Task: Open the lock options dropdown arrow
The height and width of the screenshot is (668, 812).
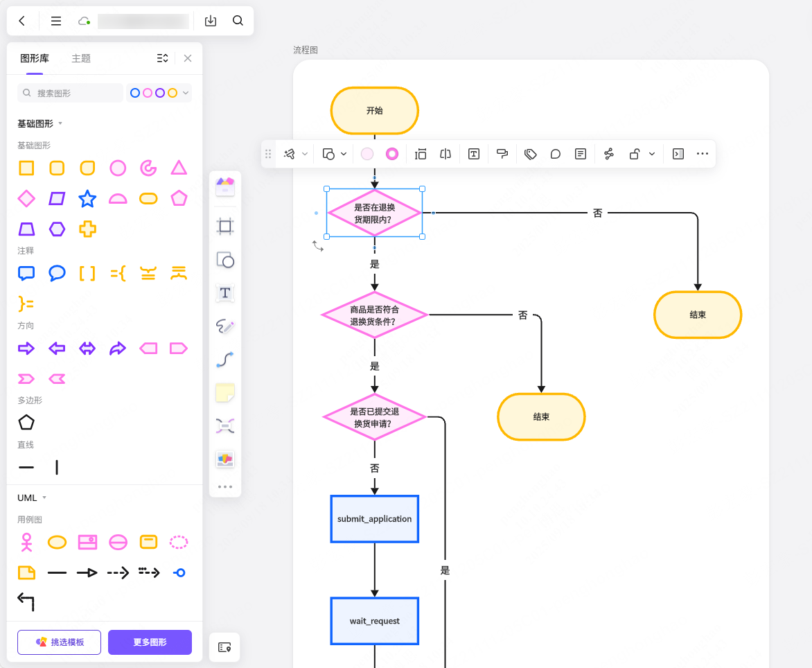Action: coord(652,154)
